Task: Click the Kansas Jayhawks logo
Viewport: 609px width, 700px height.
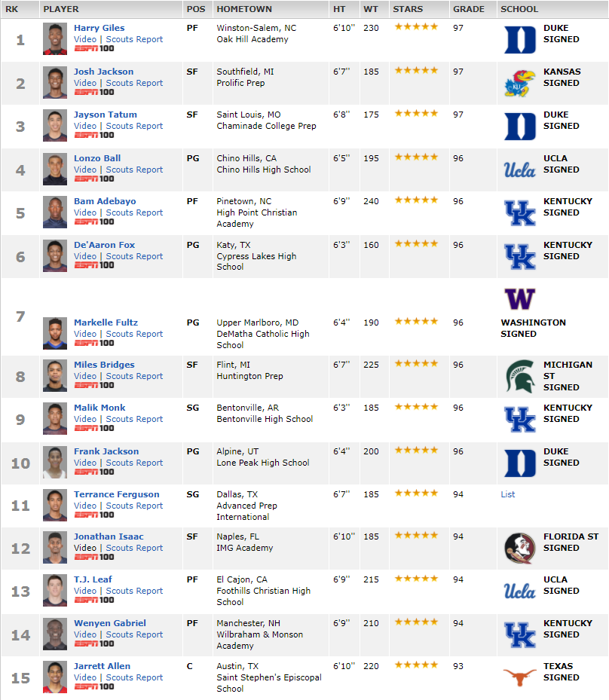Action: (x=520, y=84)
